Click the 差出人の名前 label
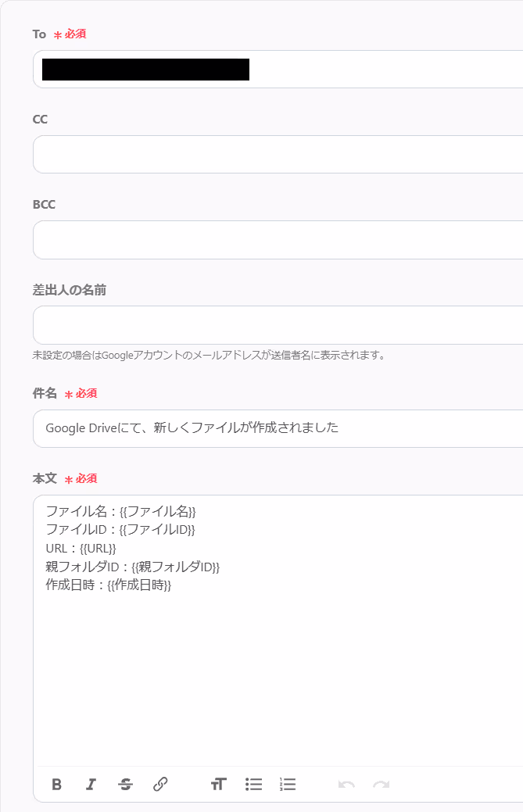 point(70,290)
